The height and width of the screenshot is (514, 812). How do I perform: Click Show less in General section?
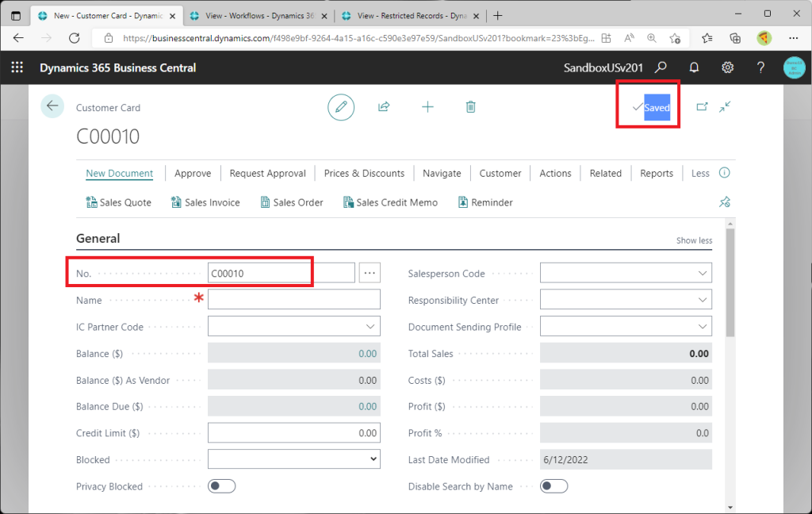click(x=694, y=240)
